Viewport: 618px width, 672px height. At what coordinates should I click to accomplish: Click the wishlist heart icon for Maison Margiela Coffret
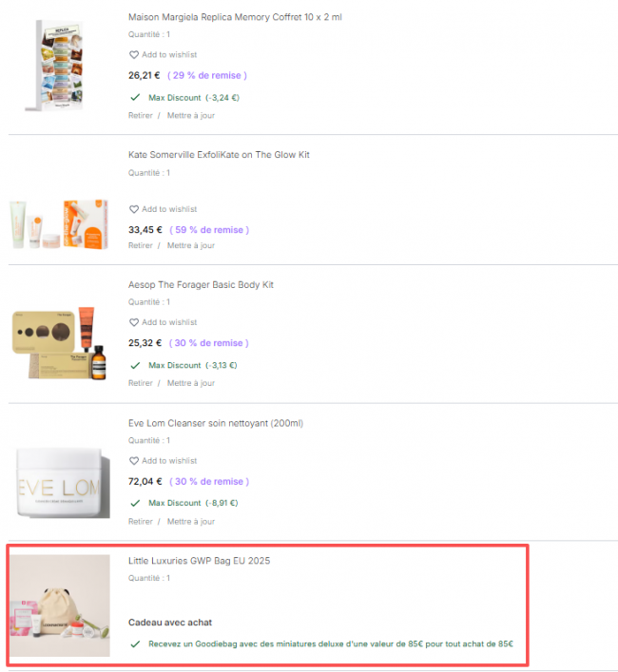click(x=134, y=55)
